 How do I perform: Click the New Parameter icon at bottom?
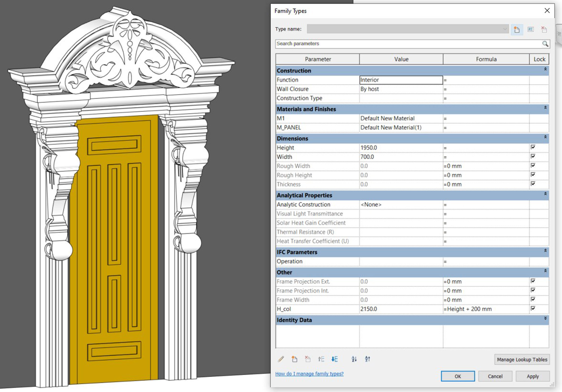coord(294,359)
